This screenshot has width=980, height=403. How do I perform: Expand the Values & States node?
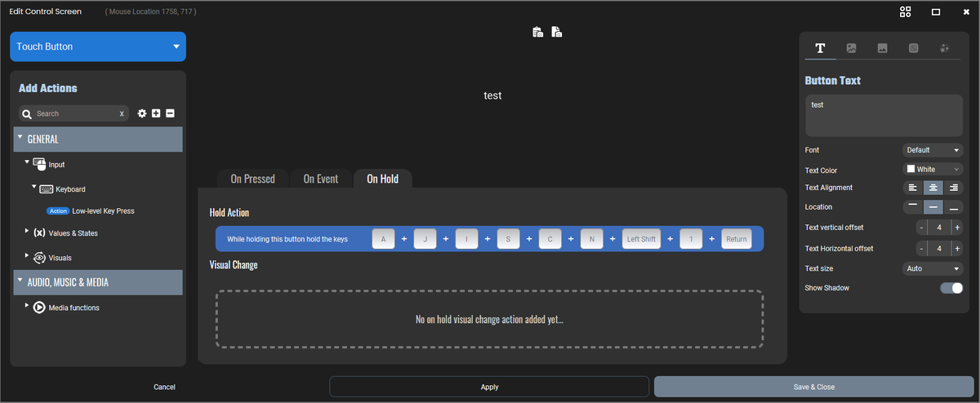pos(27,232)
